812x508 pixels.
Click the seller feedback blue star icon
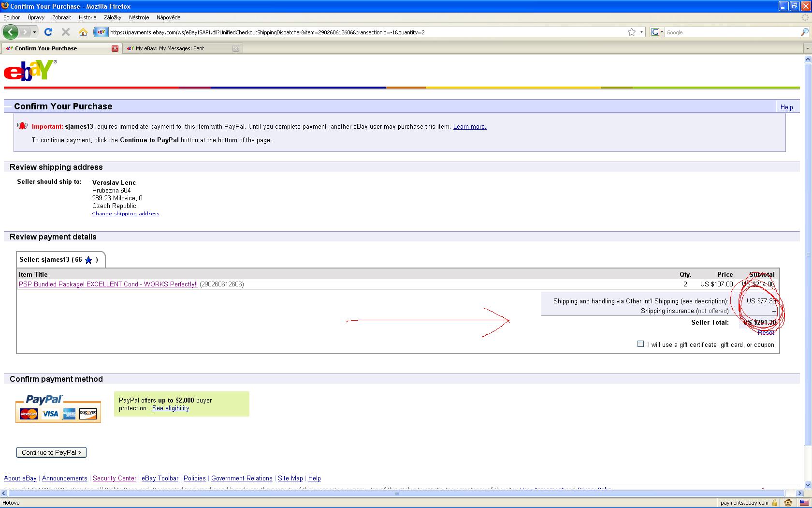click(88, 260)
